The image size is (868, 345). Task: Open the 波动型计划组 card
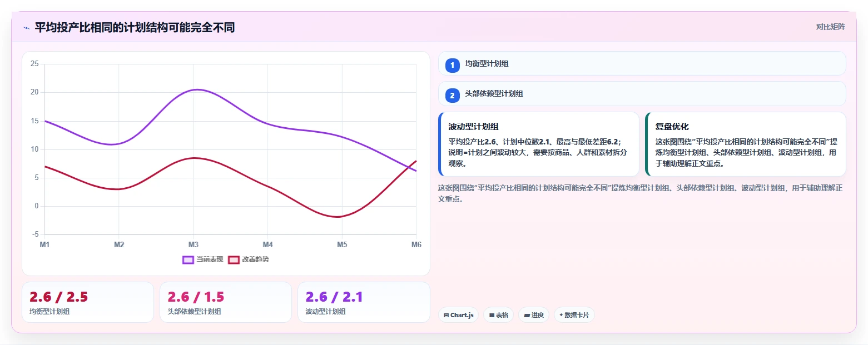point(538,144)
